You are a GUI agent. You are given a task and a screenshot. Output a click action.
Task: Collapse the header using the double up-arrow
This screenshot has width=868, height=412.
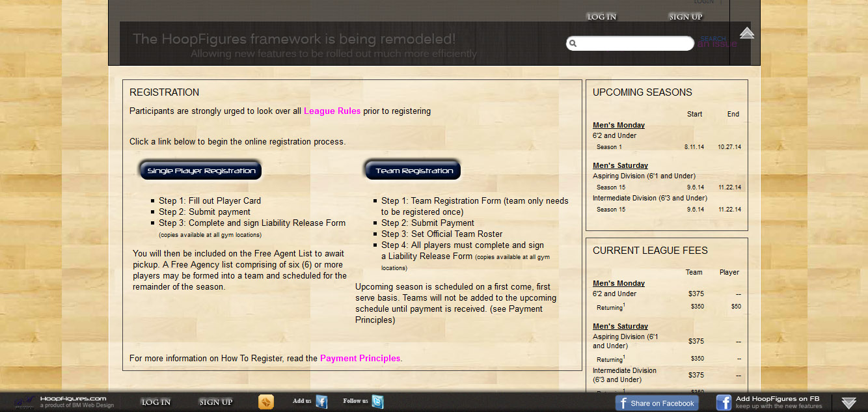[747, 33]
